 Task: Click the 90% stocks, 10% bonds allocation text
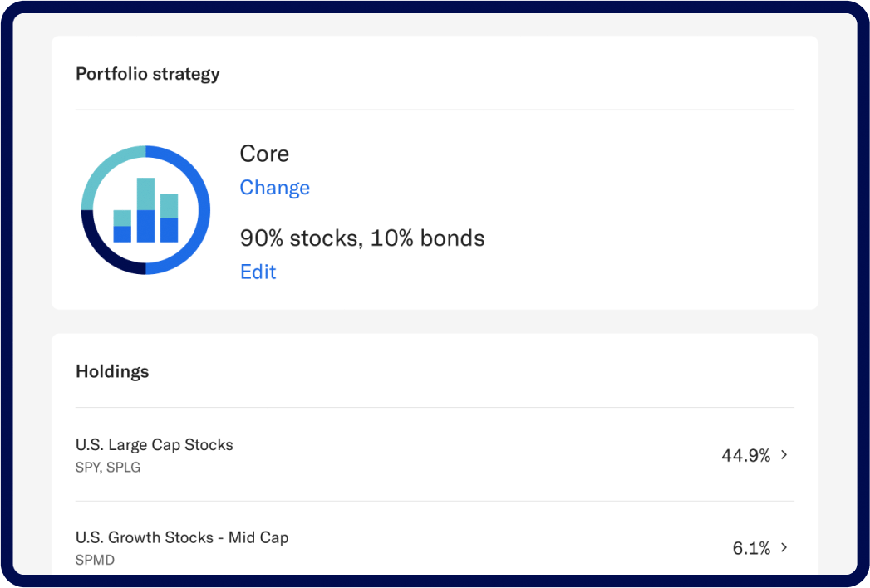(362, 238)
